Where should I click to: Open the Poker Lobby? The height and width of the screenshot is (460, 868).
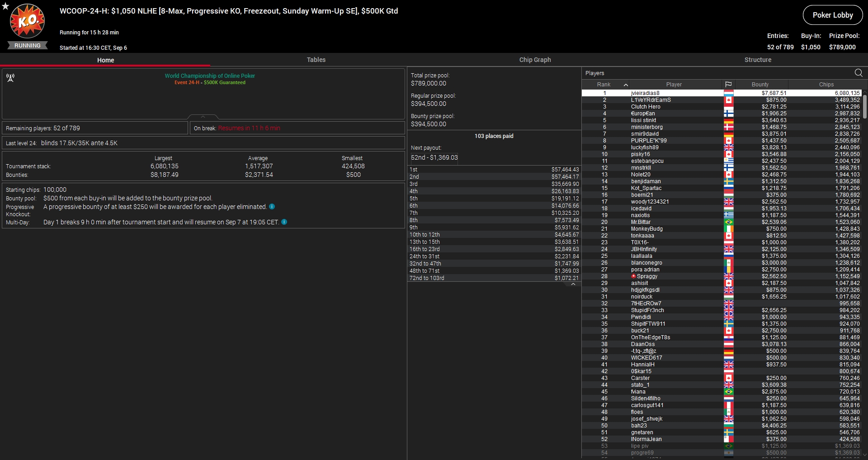tap(833, 15)
